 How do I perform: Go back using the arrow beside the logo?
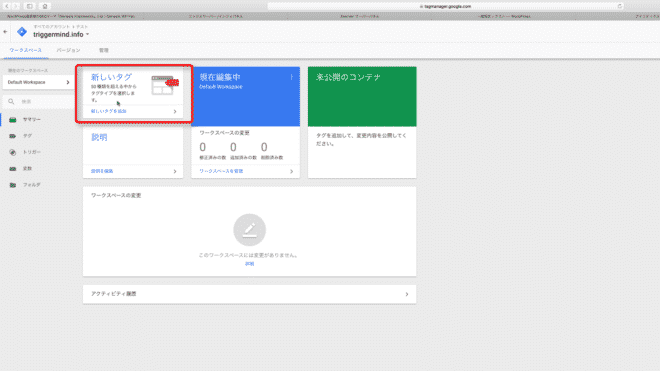(x=5, y=32)
